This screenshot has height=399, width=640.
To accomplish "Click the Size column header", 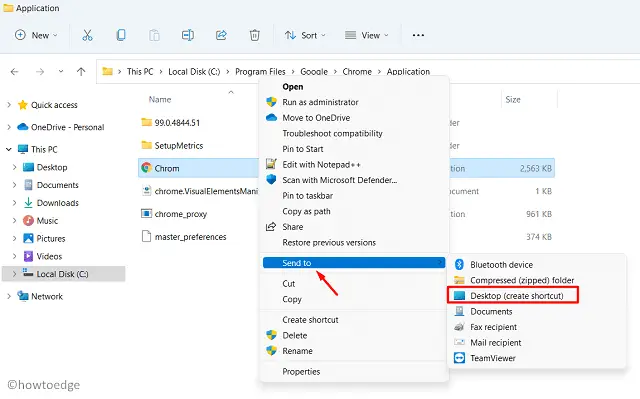I will (x=513, y=100).
